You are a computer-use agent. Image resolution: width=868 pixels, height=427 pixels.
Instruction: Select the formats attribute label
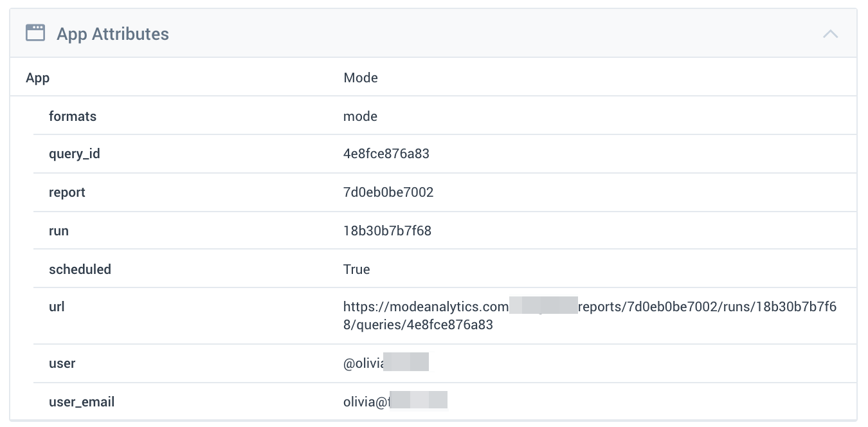[73, 116]
